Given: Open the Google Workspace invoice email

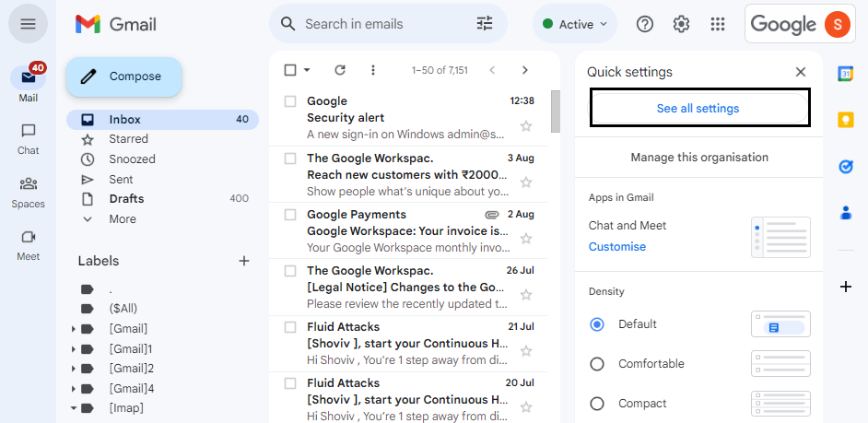Looking at the screenshot, I should [408, 230].
